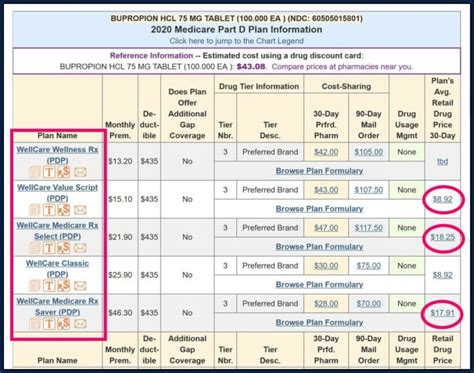This screenshot has width=474, height=373.
Task: Click the envelope icon under WellCare Wellness Rx
Action: point(80,172)
